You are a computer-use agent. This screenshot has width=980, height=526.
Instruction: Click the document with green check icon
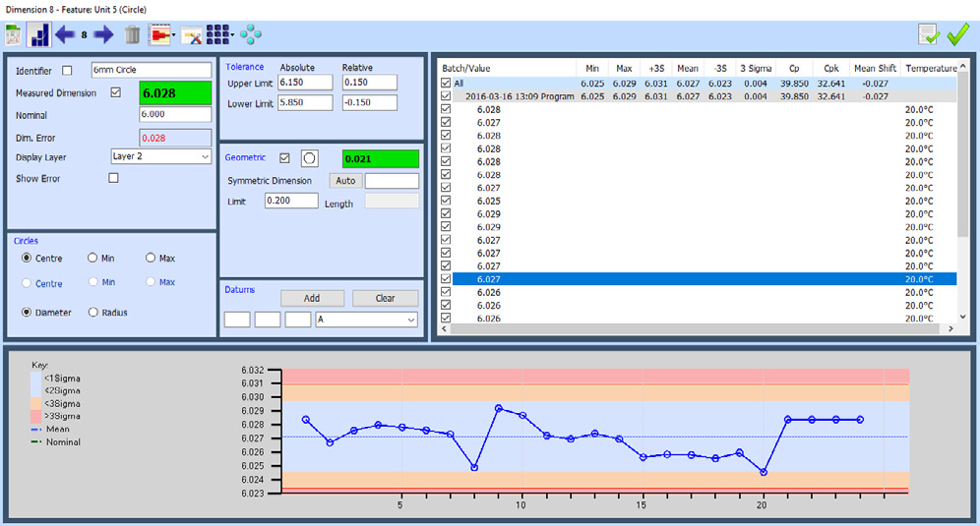click(x=928, y=34)
